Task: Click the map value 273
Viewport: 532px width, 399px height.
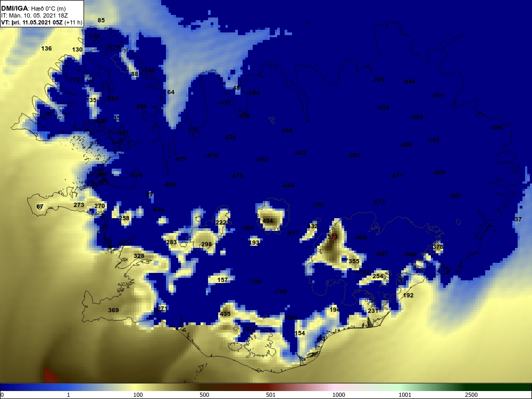Action: (79, 205)
